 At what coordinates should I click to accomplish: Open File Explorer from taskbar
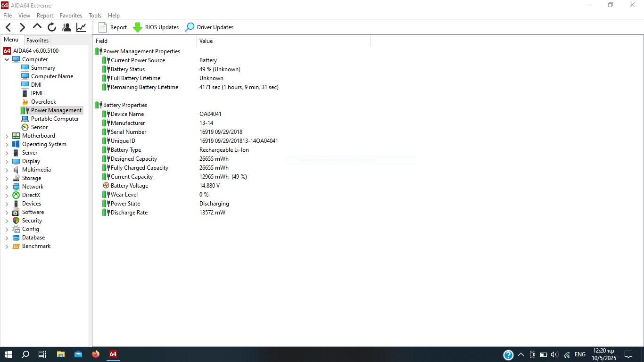point(61,354)
